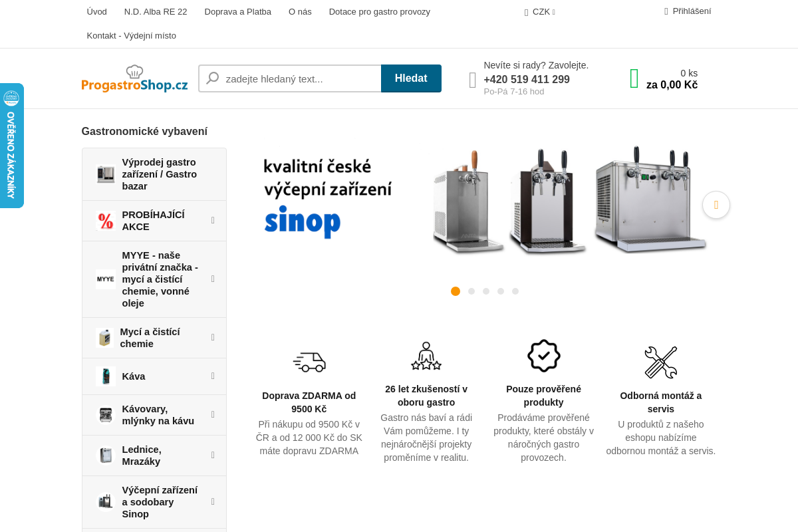798x532 pixels.
Task: Expand the Káva category arrow
Action: (x=213, y=376)
